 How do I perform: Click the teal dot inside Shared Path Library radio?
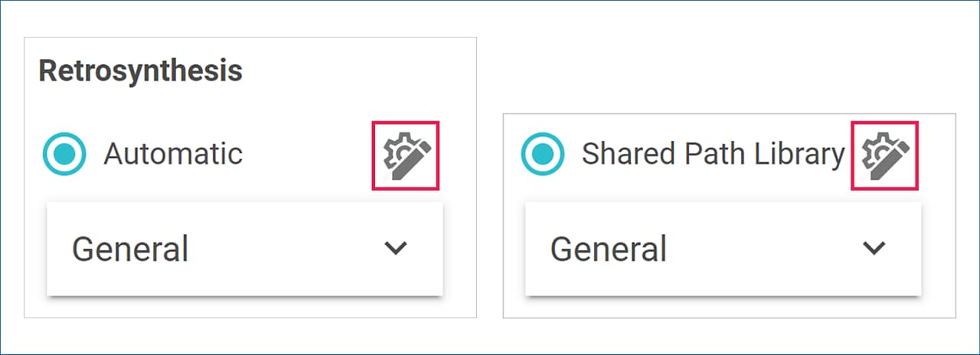click(543, 154)
